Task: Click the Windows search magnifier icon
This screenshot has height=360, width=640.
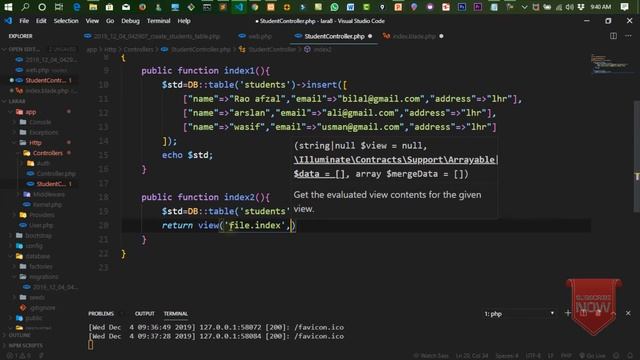Action: coord(25,7)
